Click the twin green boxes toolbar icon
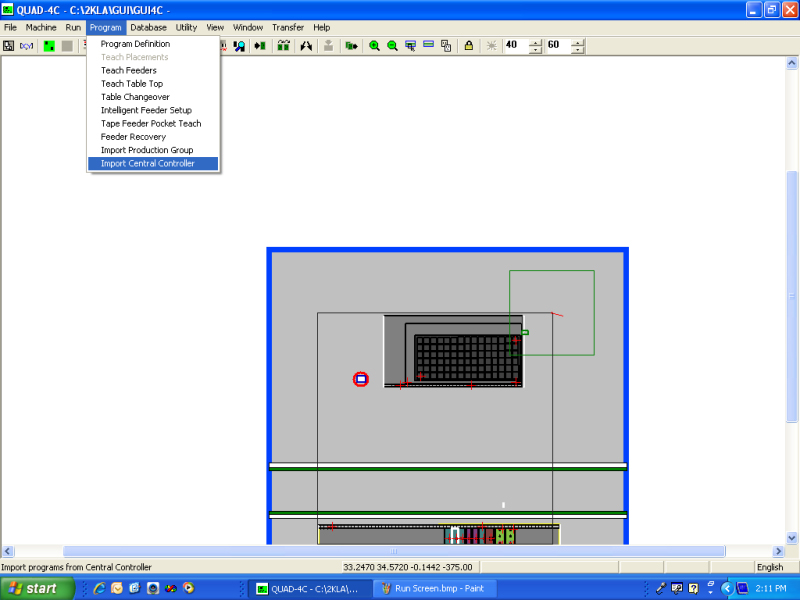The width and height of the screenshot is (800, 600). (x=284, y=46)
